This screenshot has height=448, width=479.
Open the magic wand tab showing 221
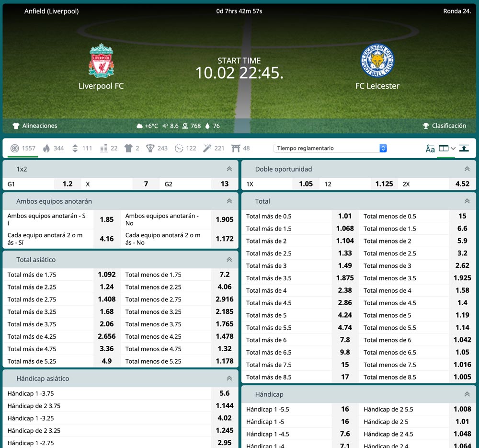point(214,148)
